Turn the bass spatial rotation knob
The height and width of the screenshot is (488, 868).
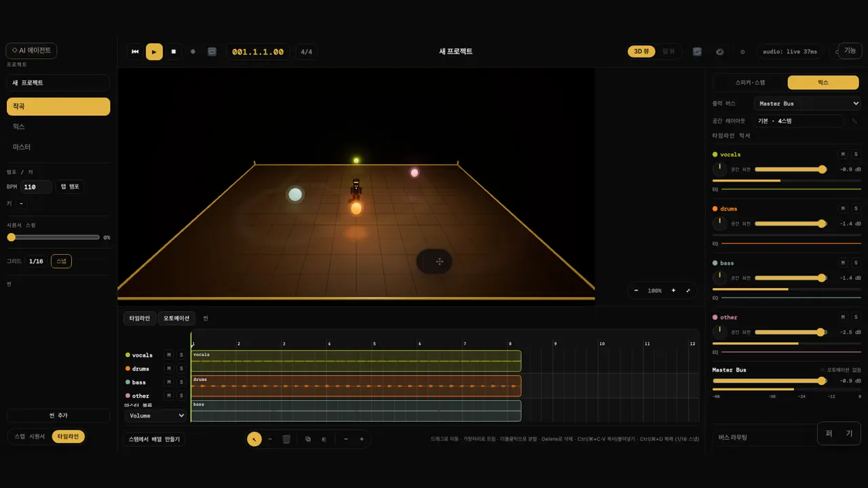point(719,277)
